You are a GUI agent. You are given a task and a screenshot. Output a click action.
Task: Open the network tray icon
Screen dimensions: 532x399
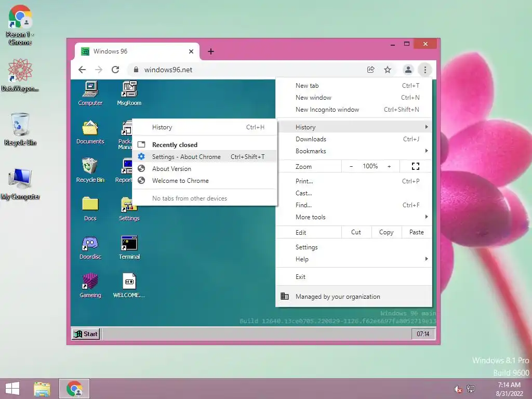pyautogui.click(x=471, y=389)
